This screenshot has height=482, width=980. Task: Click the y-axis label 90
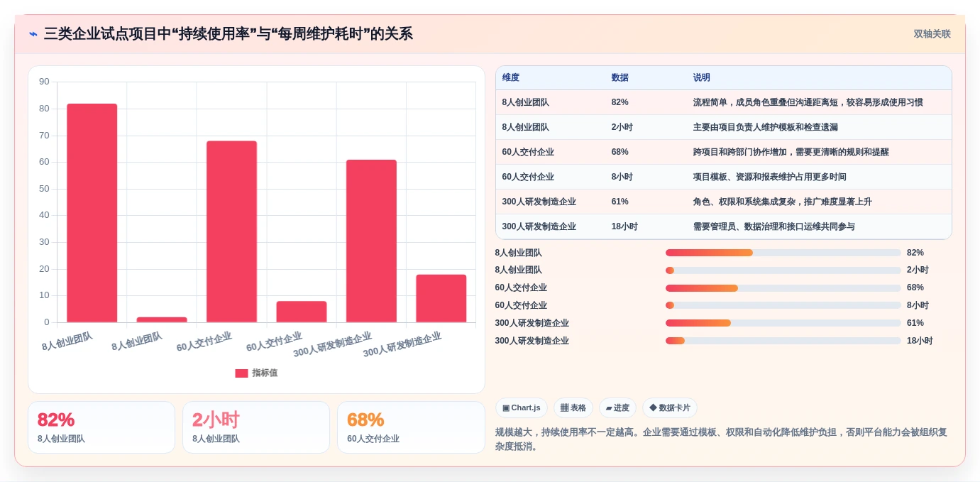pos(44,82)
